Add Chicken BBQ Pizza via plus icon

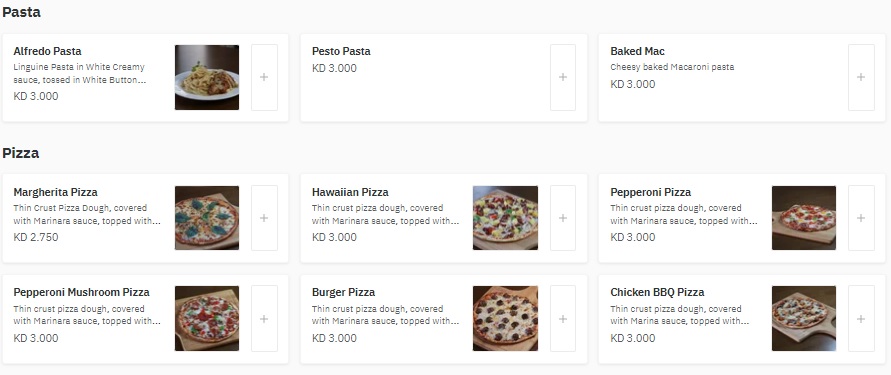[x=861, y=319]
